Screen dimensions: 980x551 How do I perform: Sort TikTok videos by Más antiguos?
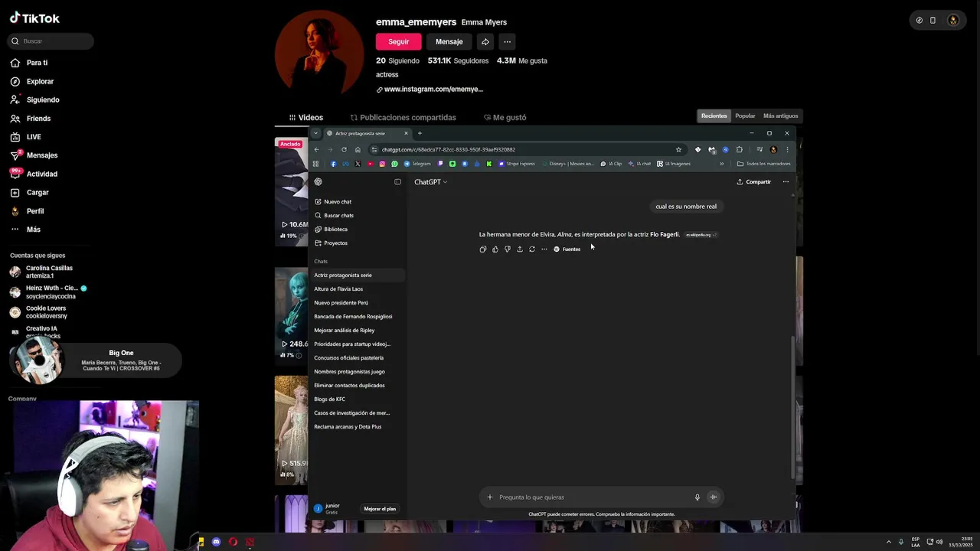click(x=781, y=116)
